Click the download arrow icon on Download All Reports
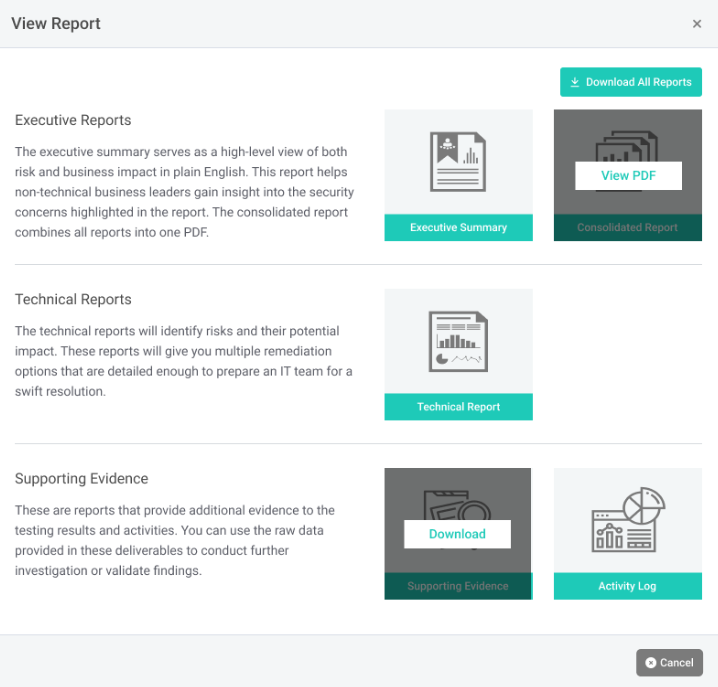Viewport: 718px width, 687px height. pos(575,82)
